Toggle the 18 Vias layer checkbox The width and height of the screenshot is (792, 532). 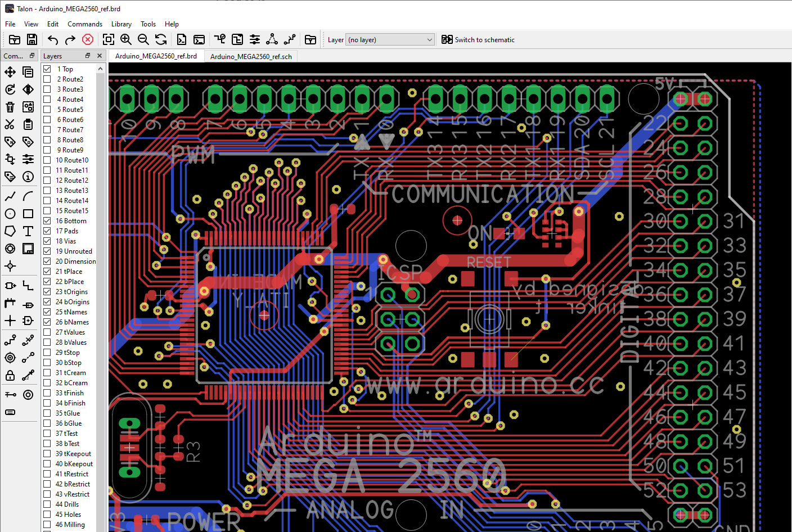coord(47,241)
